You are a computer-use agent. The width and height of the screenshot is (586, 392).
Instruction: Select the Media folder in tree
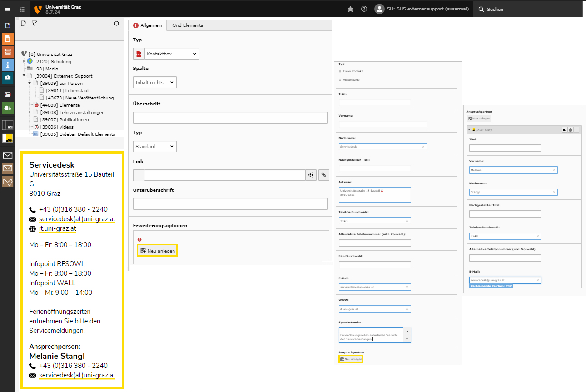pos(46,69)
